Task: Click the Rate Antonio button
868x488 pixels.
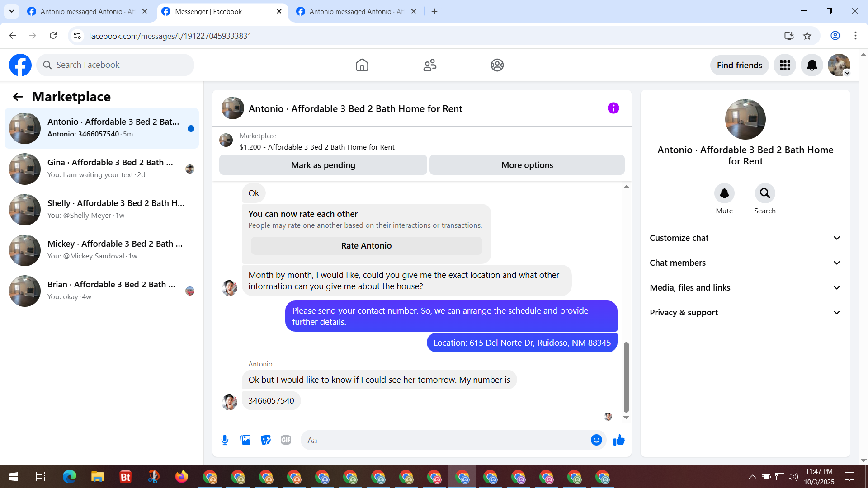Action: [367, 246]
